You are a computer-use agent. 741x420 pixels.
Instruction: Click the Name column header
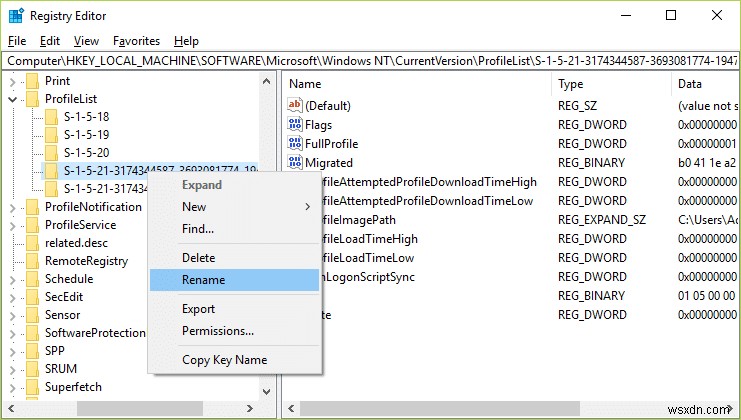coord(306,84)
